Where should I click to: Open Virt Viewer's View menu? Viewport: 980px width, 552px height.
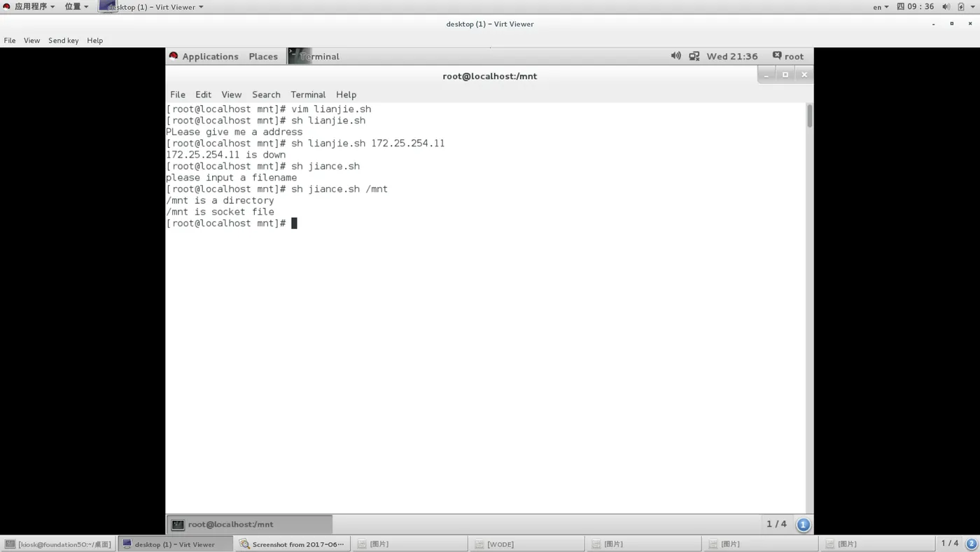coord(31,41)
